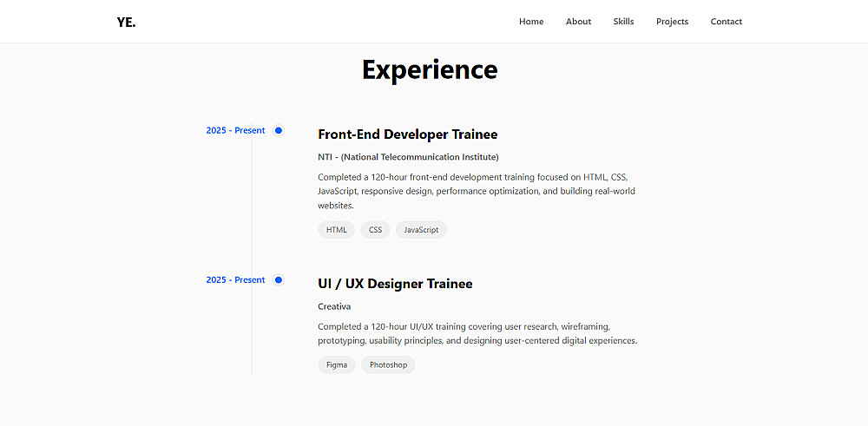Select the Figma tag
868x426 pixels.
337,365
